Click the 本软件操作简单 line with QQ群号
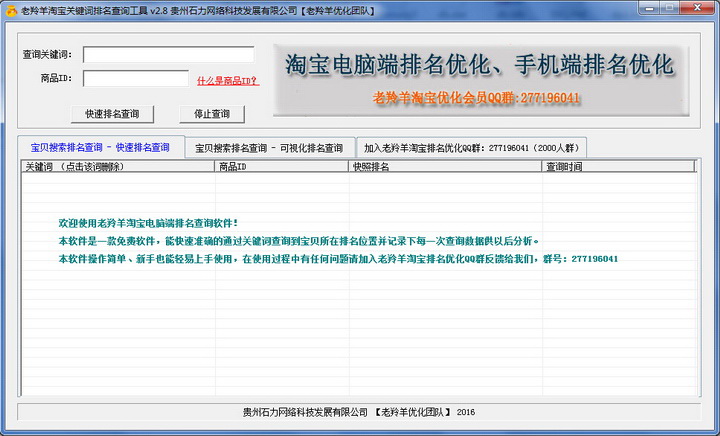This screenshot has width=720, height=436. click(x=338, y=259)
